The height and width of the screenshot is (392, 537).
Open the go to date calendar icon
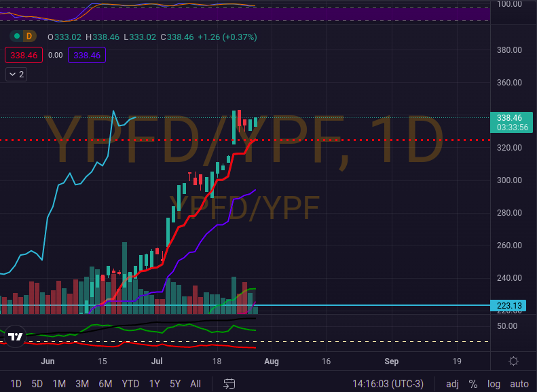pyautogui.click(x=229, y=384)
